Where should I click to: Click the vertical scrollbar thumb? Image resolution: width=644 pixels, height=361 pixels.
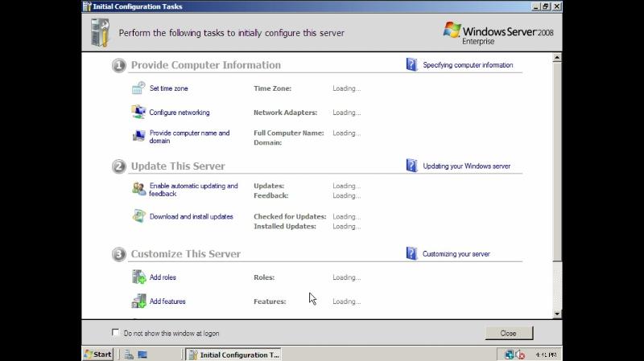(557, 162)
